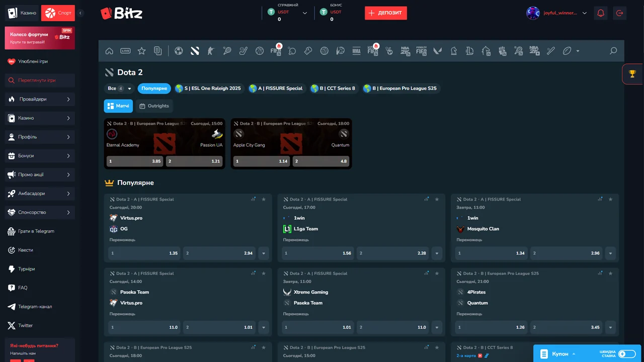Filter by CCT Series 8

click(x=334, y=88)
